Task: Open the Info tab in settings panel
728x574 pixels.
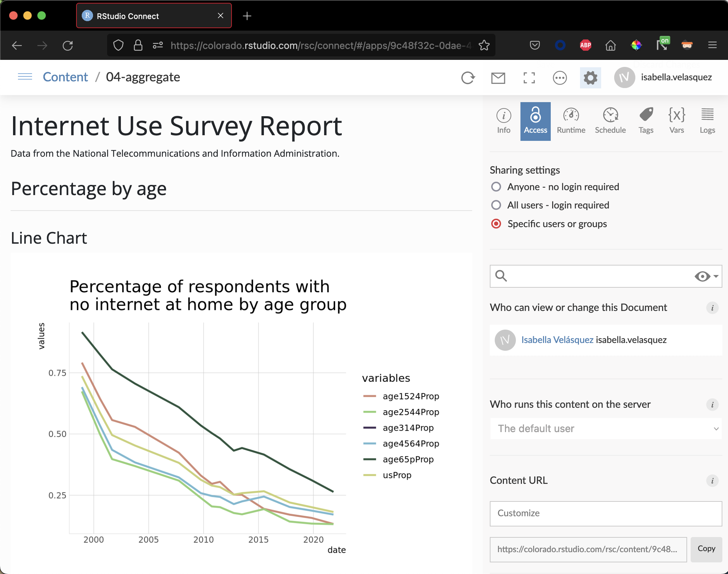Action: [x=503, y=120]
